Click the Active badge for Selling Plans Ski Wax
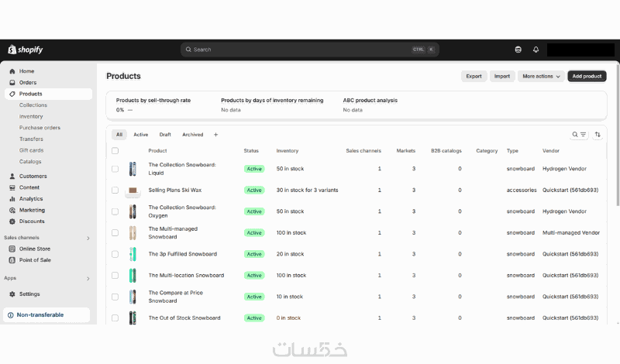This screenshot has width=620, height=364. point(254,191)
